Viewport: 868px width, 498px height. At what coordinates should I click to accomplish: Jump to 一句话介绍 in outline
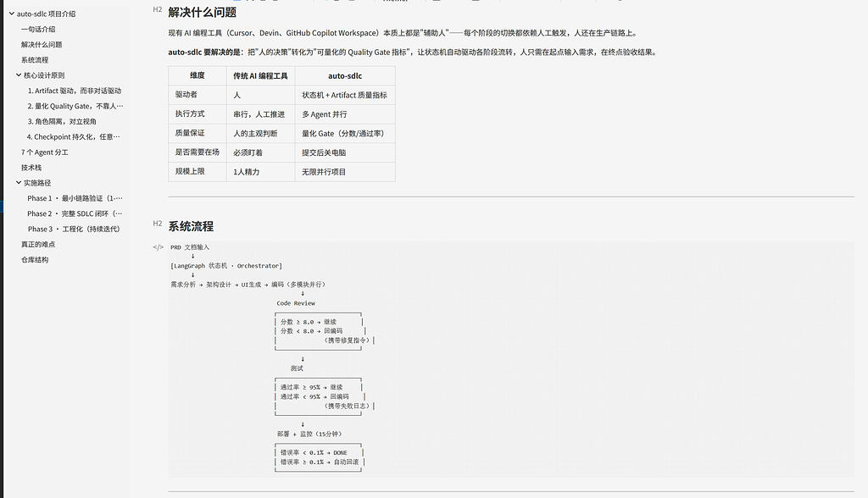point(38,29)
